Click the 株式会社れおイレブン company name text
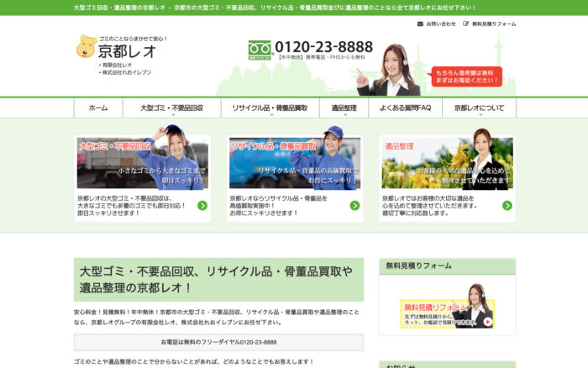Screen dimensions: 588x368 (x=127, y=72)
